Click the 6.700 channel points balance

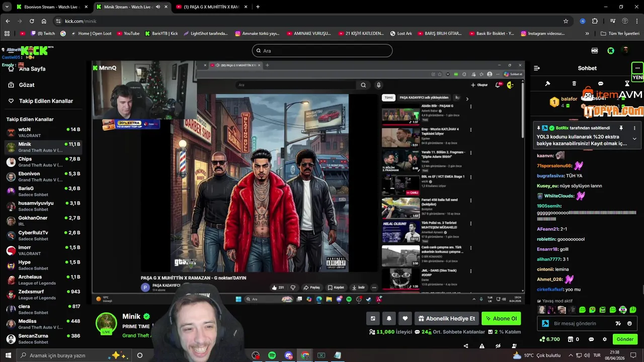coord(549,339)
